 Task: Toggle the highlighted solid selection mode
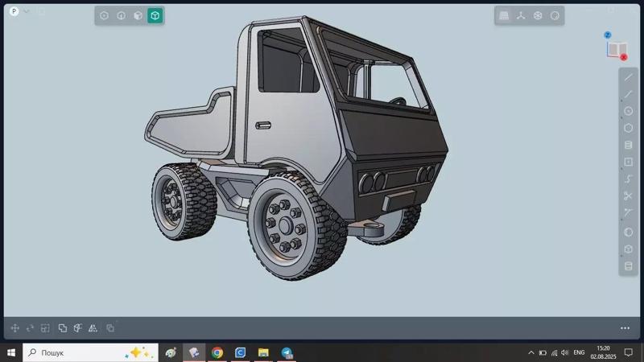155,15
